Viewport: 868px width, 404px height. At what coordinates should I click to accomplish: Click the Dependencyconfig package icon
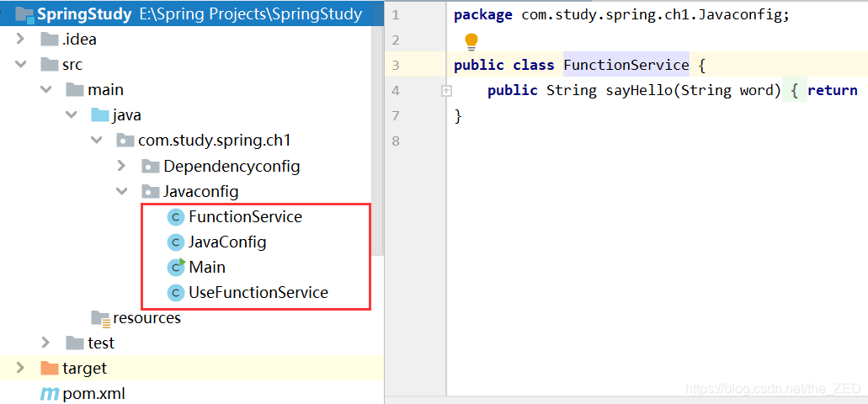pyautogui.click(x=151, y=166)
